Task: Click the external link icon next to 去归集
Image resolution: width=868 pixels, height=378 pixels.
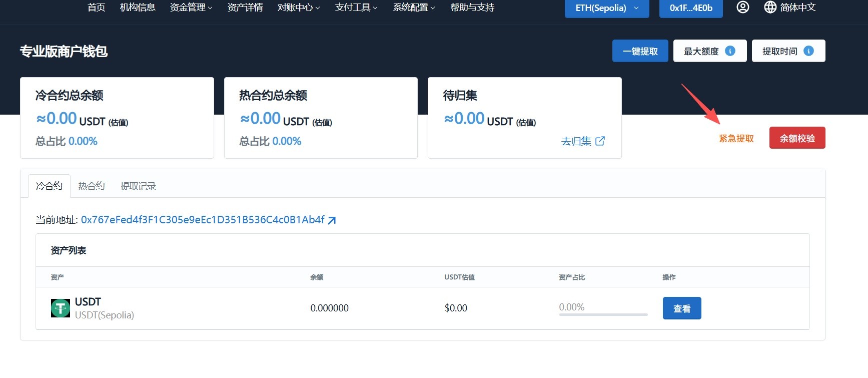Action: (x=600, y=141)
